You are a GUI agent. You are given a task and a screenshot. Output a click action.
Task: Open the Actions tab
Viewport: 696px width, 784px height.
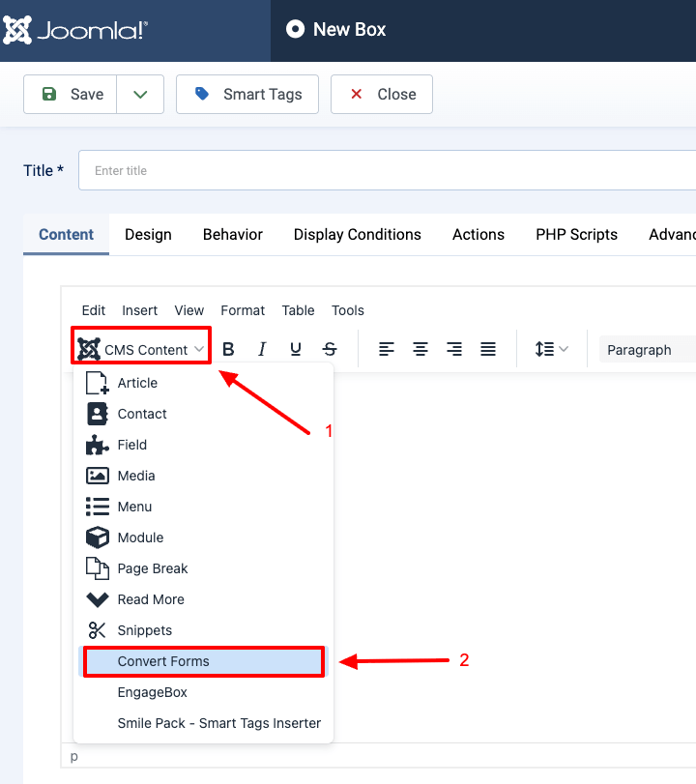coord(478,235)
